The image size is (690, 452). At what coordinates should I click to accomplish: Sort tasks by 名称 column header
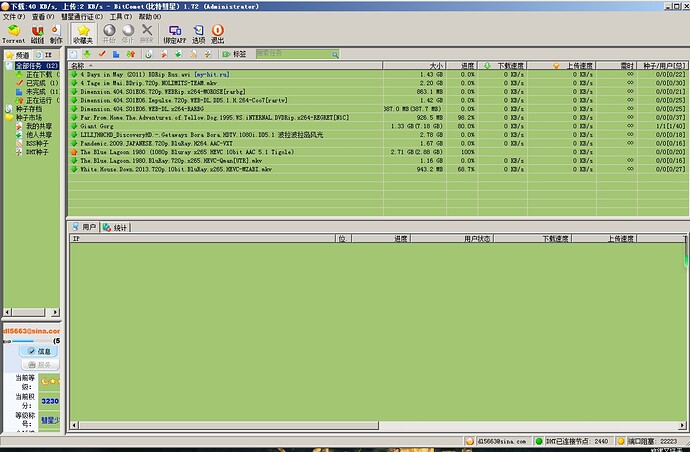click(225, 66)
